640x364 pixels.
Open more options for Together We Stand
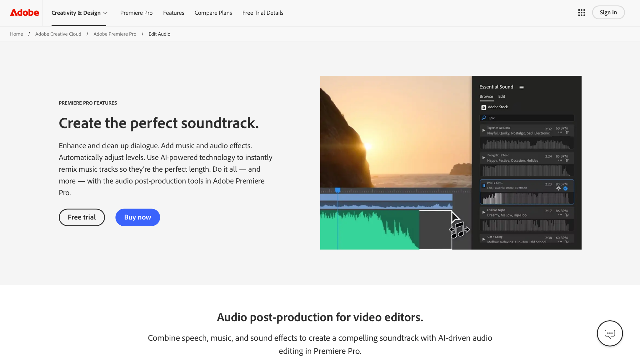click(560, 132)
